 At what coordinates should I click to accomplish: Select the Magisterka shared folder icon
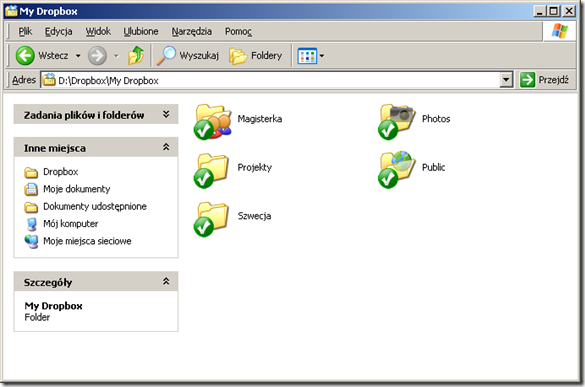point(213,122)
